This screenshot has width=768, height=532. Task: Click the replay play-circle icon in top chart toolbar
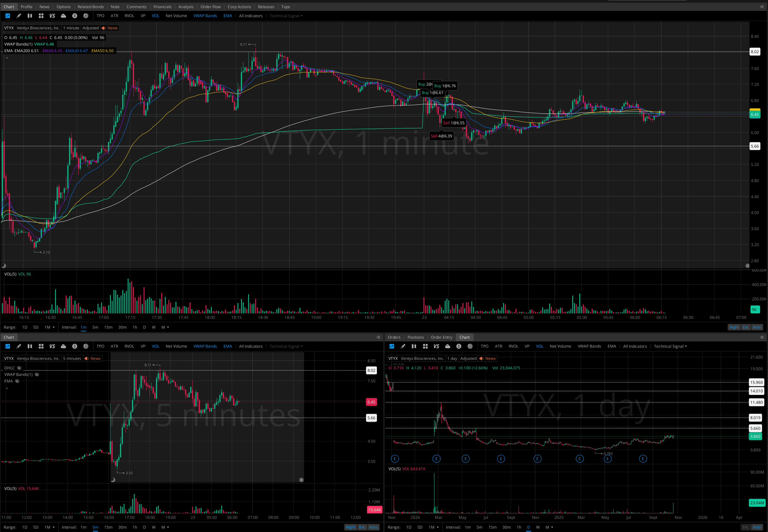click(x=86, y=16)
